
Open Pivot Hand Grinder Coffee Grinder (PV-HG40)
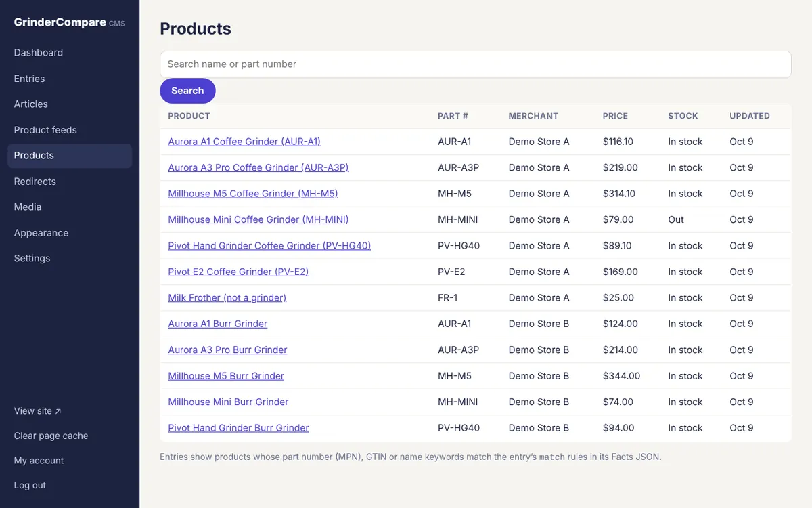coord(269,246)
